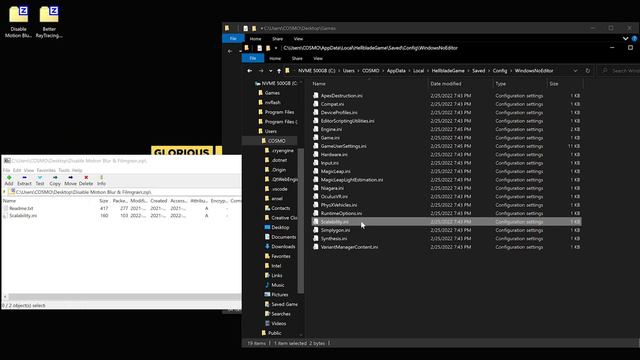The height and width of the screenshot is (360, 640).
Task: Click the Move button in 7-Zip
Action: point(70,180)
